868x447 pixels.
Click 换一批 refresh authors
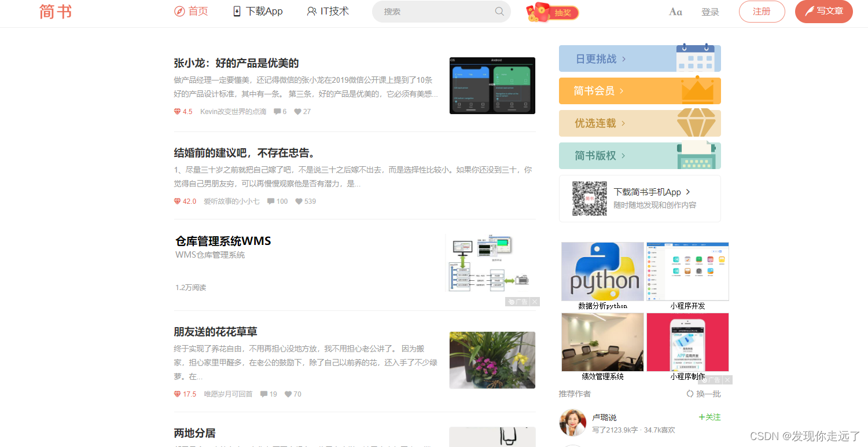click(704, 394)
